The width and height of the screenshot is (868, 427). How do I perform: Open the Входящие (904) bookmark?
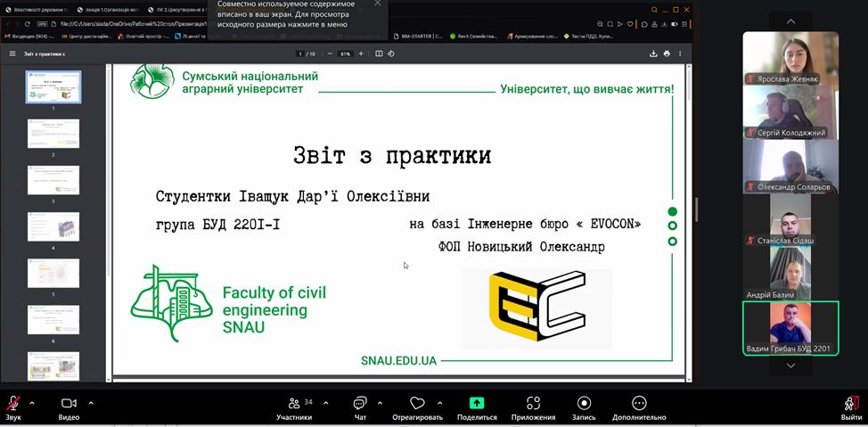(x=29, y=37)
